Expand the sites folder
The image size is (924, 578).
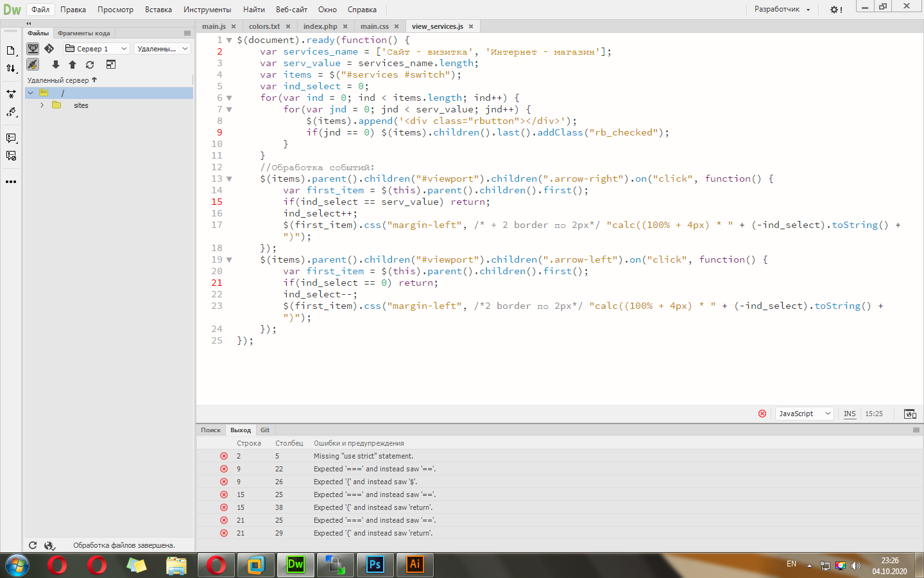click(42, 105)
